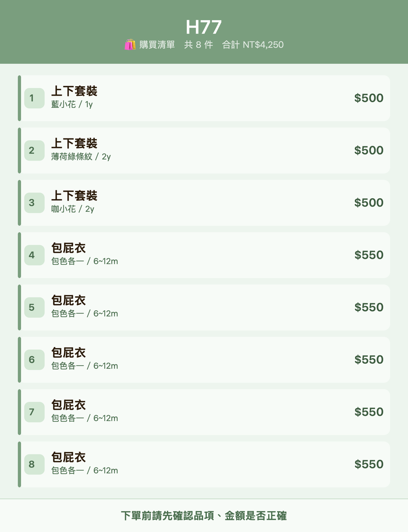Select the fifth row 包屁衣 title

click(69, 300)
